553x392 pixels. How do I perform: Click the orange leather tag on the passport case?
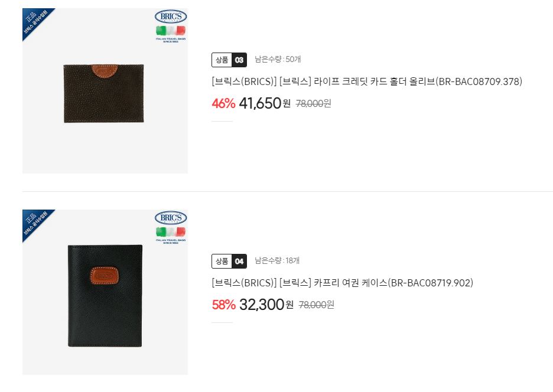point(105,275)
